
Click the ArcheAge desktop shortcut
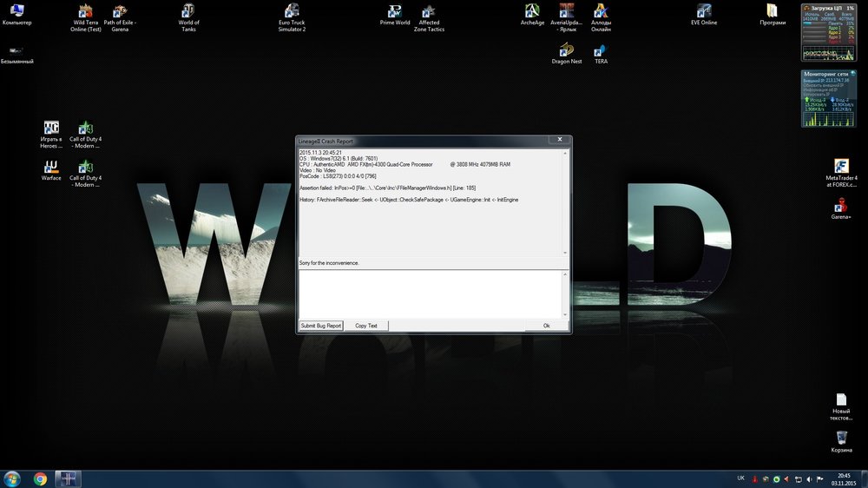(533, 12)
